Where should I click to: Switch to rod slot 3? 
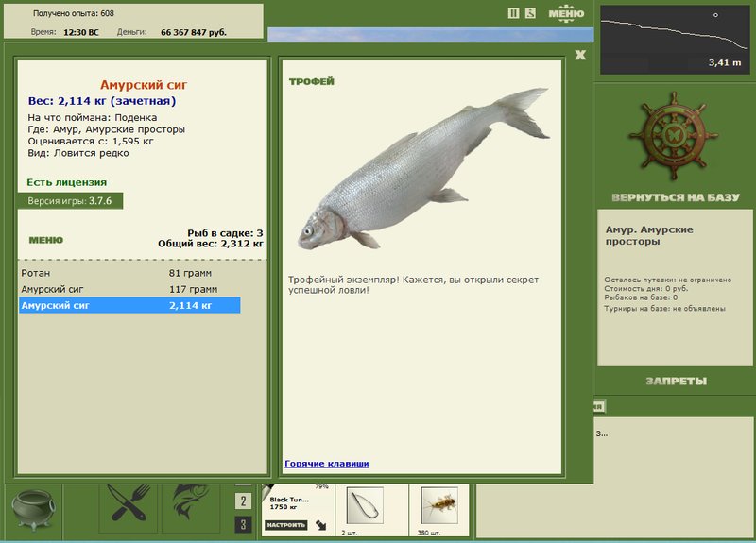tap(243, 524)
